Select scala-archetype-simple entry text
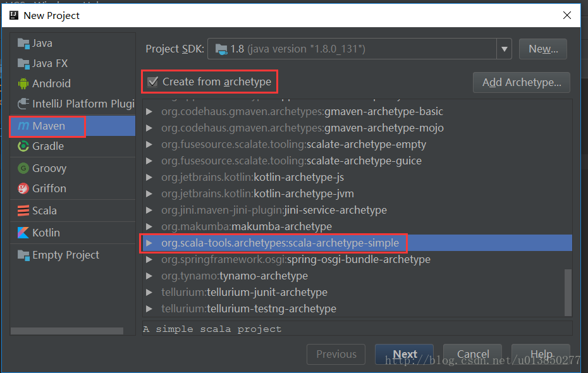 click(x=280, y=243)
